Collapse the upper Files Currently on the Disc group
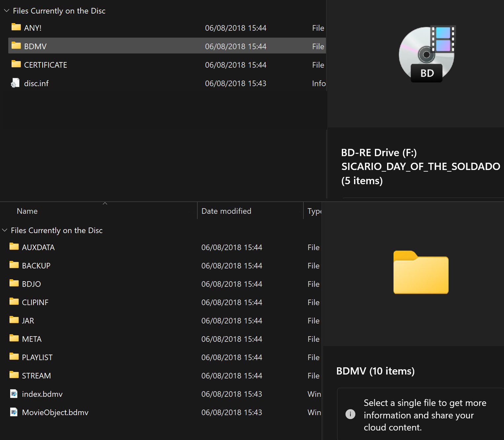This screenshot has width=504, height=440. (6, 11)
